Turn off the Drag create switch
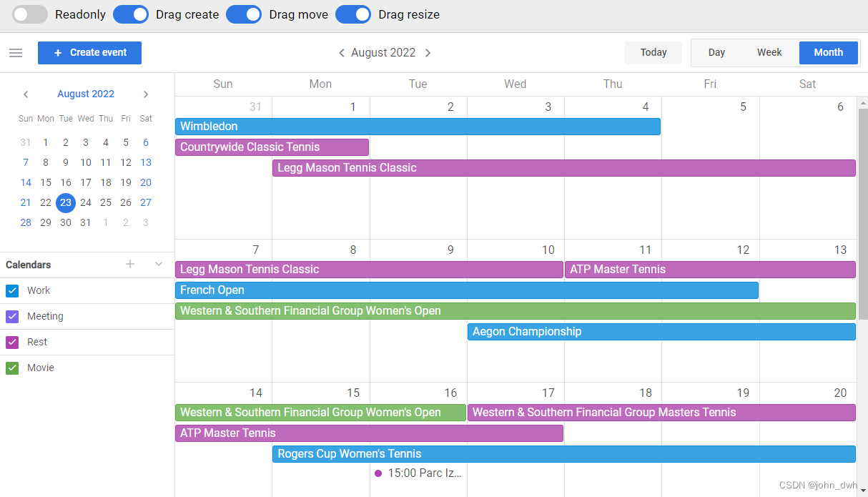Screen dimensions: 868x497 (130, 14)
